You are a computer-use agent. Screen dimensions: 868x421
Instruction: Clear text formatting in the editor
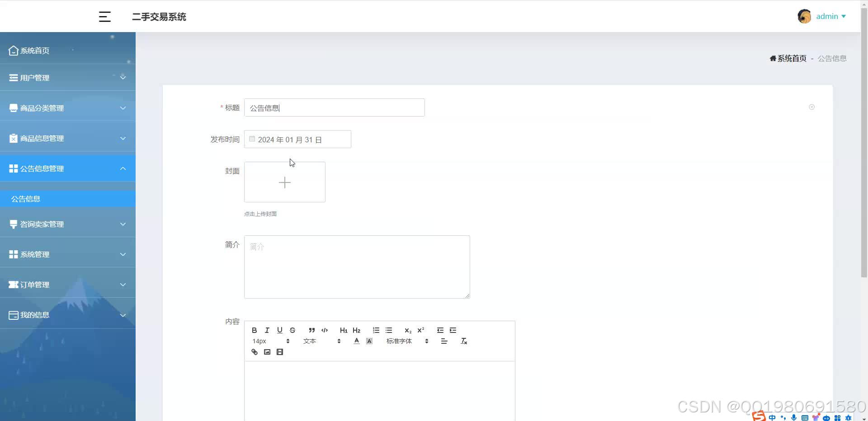point(464,341)
